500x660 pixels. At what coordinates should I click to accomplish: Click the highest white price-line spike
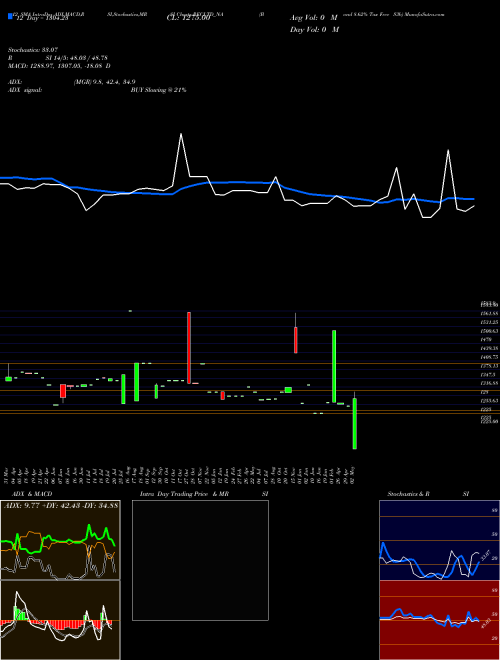[x=181, y=135]
